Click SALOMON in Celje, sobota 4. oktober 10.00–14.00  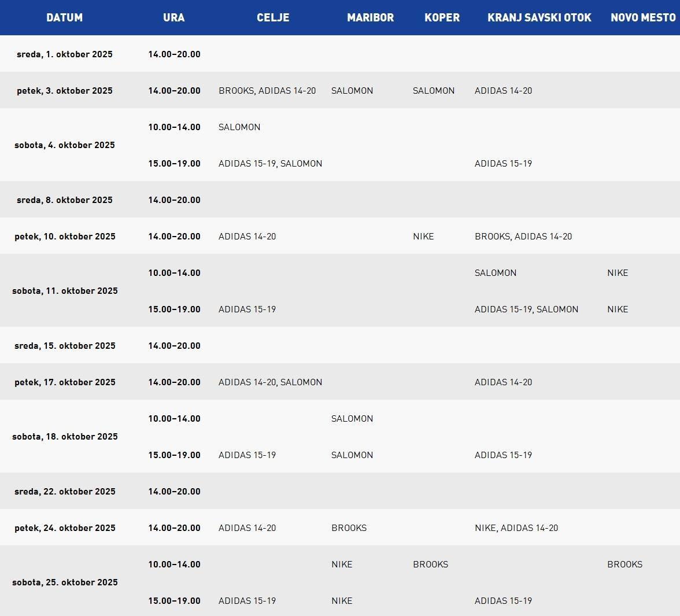tap(239, 127)
